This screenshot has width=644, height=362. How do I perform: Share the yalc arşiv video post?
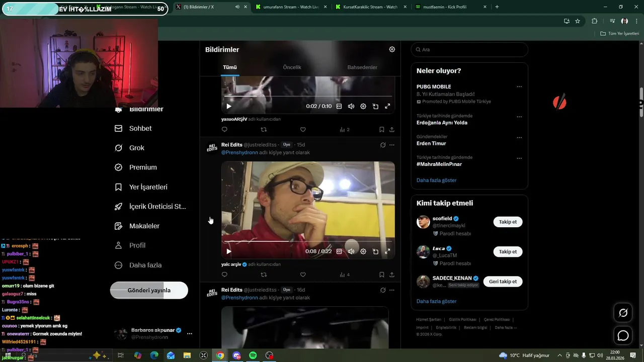(392, 275)
